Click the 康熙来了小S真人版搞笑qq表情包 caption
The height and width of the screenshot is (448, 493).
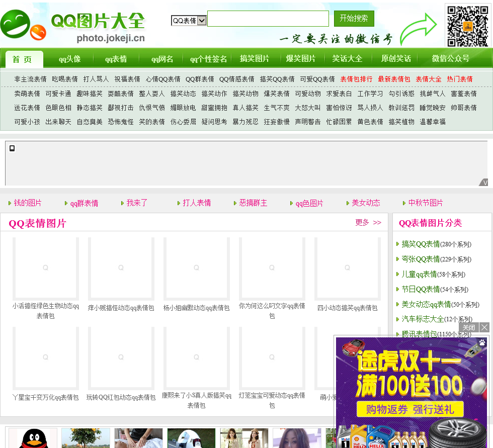pos(197,401)
